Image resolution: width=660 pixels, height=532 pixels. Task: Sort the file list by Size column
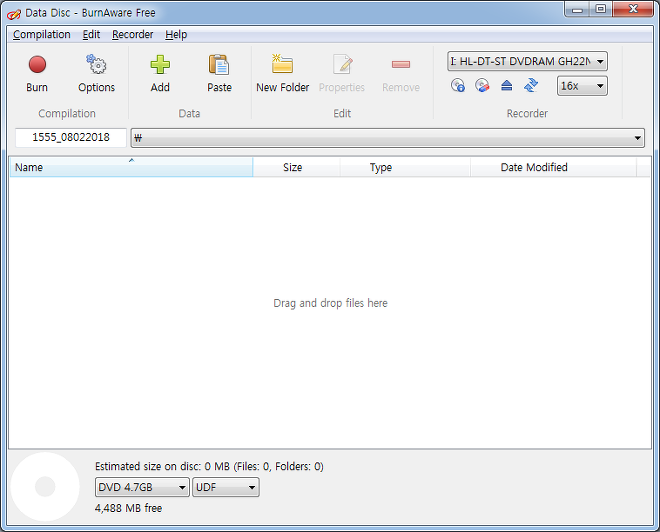296,167
